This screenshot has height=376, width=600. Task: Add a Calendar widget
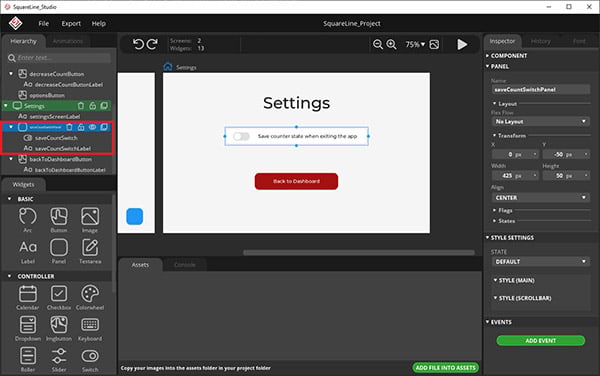[x=28, y=298]
